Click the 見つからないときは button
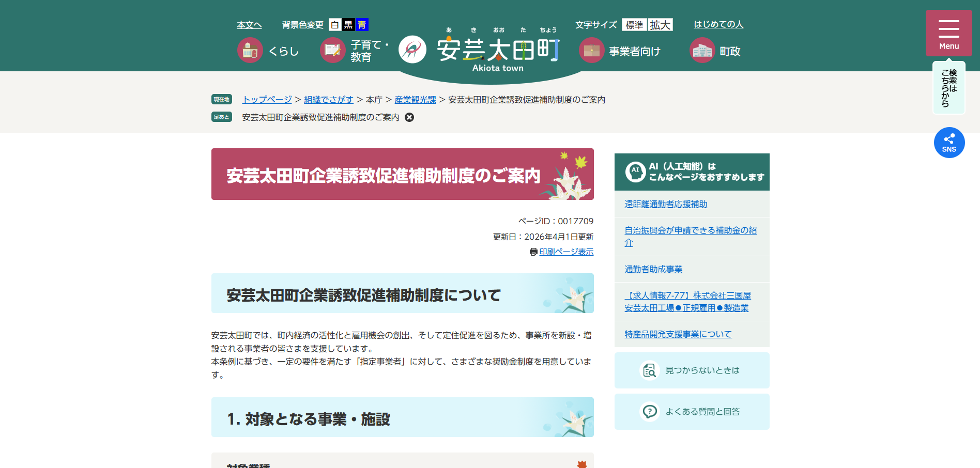Viewport: 980px width, 468px height. pyautogui.click(x=692, y=370)
